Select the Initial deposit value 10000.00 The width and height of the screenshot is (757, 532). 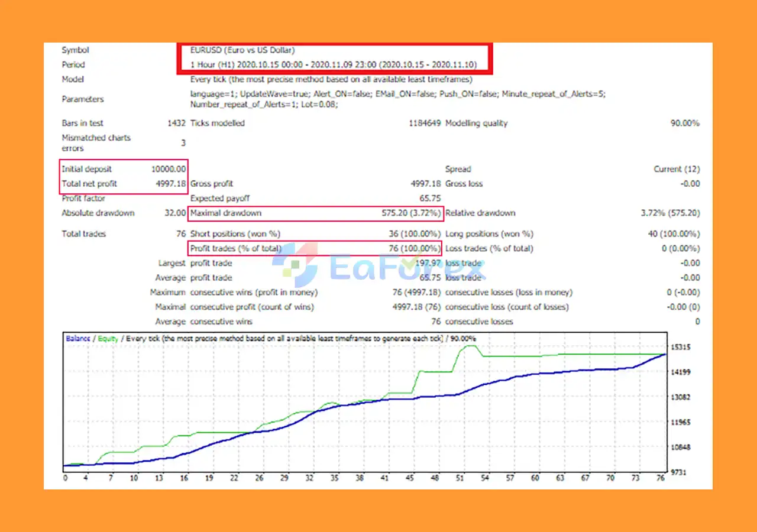[168, 168]
